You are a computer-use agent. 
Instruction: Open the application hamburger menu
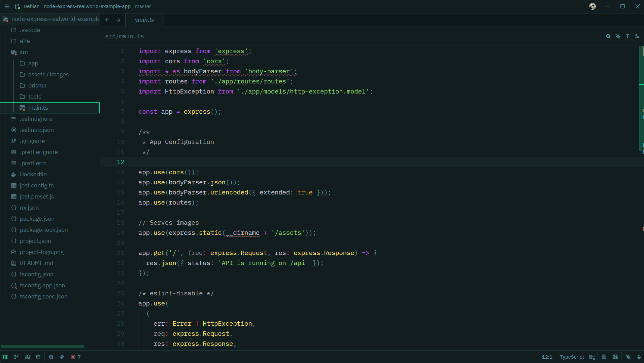[x=7, y=6]
